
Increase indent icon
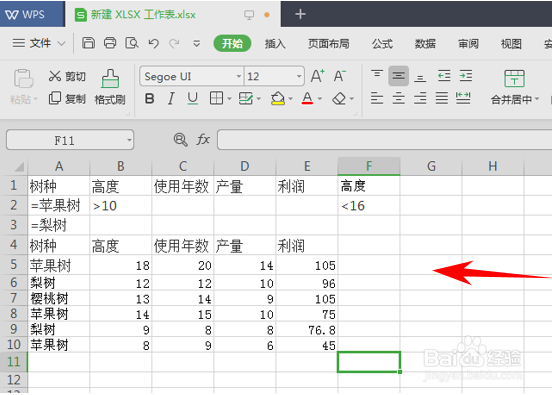click(466, 76)
